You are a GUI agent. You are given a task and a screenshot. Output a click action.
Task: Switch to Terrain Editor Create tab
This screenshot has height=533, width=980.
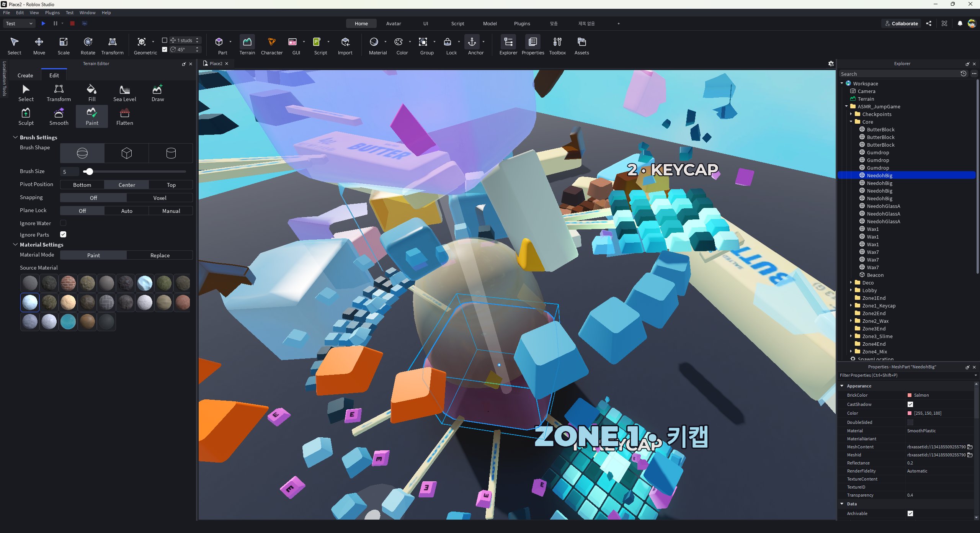[x=25, y=75]
